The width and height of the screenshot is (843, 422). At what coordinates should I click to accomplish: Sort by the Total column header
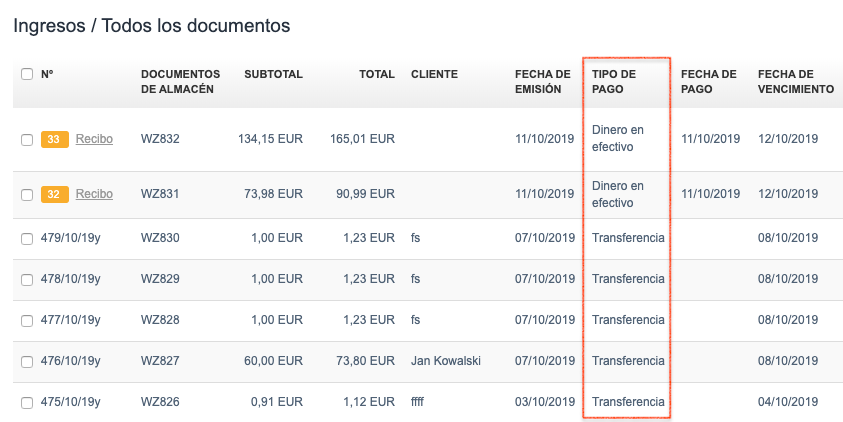(x=377, y=74)
